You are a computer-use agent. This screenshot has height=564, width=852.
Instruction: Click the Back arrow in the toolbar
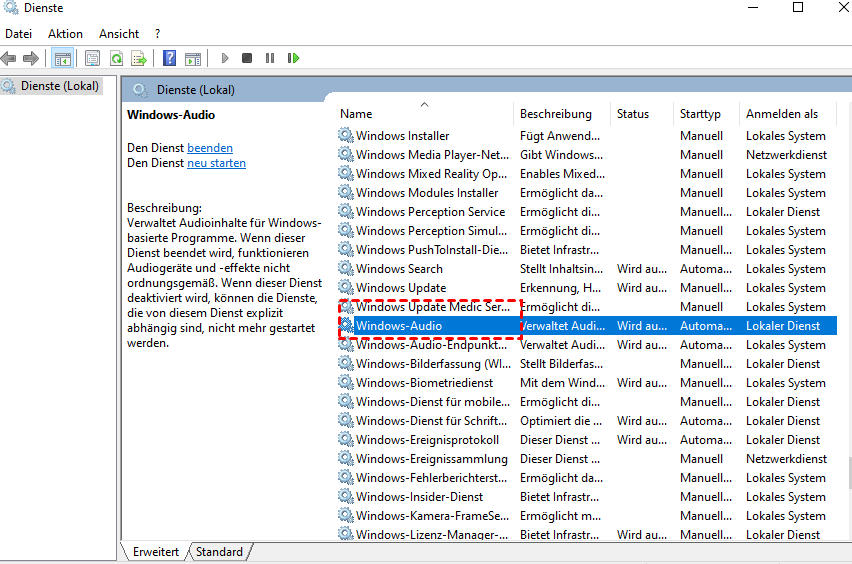10,59
